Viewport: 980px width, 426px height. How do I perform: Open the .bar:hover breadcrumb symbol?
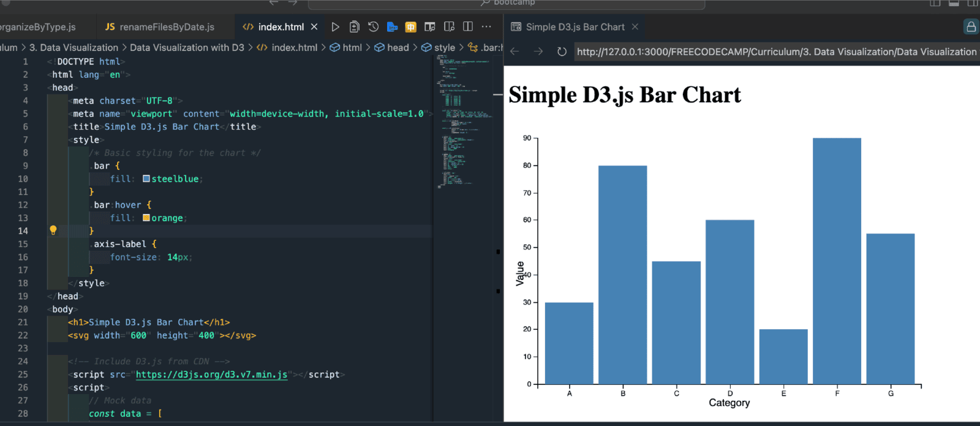(485, 48)
